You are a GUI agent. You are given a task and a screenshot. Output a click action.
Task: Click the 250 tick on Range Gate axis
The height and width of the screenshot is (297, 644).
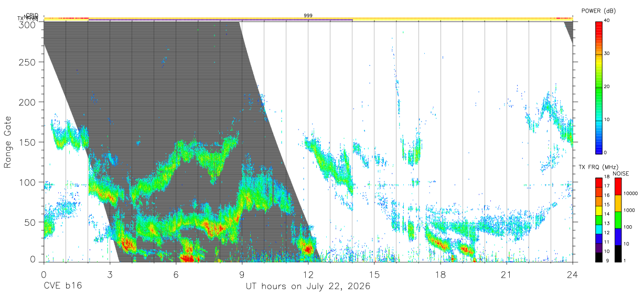tap(28, 62)
